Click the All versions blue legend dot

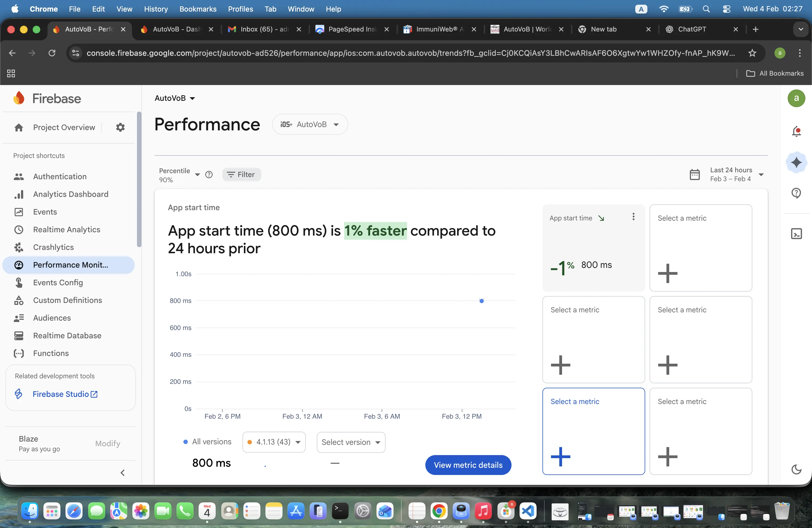tap(186, 442)
